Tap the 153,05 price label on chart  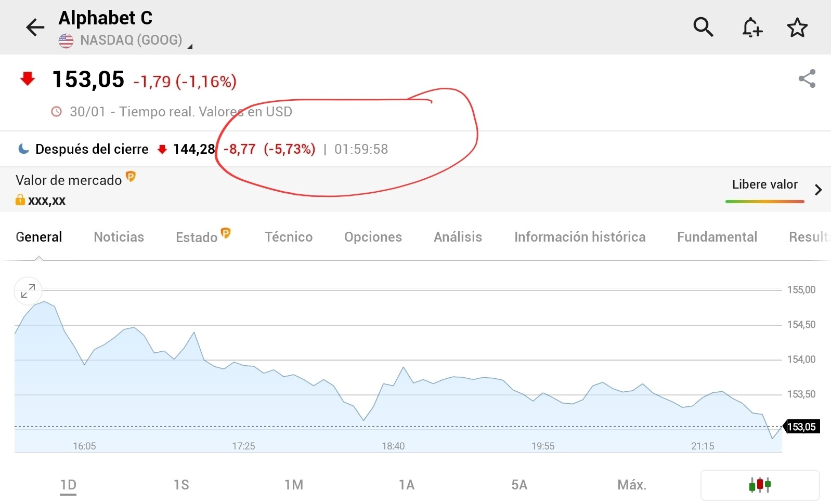801,427
